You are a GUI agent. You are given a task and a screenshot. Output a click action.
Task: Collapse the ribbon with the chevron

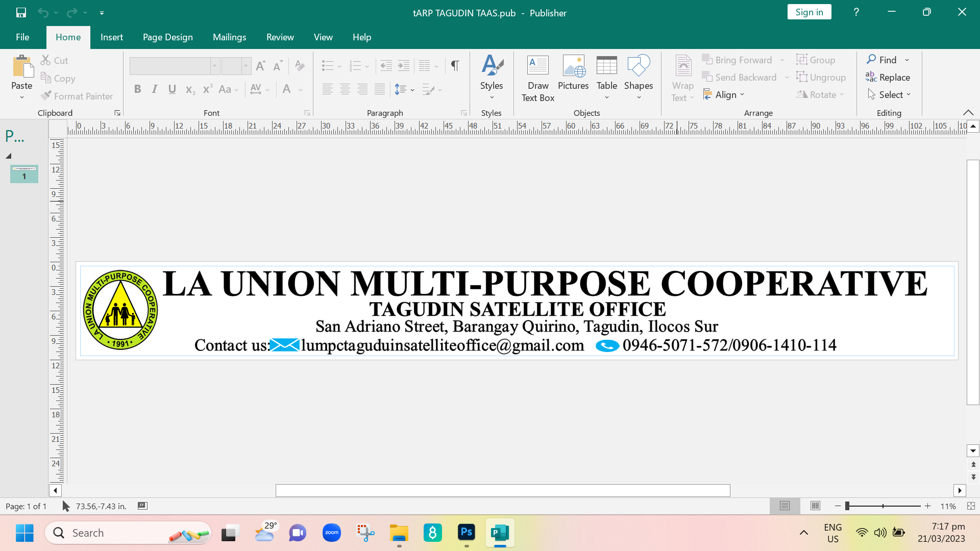point(968,112)
